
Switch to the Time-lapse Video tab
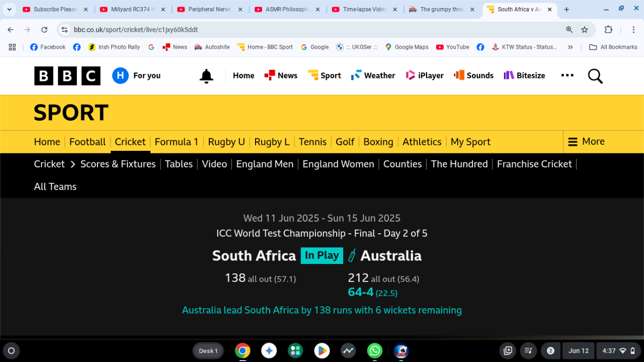365,10
